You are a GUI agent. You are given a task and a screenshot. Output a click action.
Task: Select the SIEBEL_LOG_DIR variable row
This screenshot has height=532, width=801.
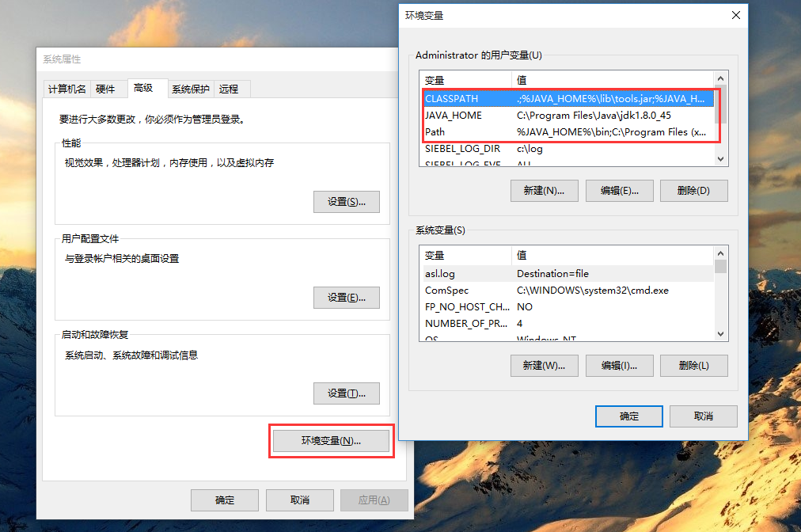coord(568,149)
